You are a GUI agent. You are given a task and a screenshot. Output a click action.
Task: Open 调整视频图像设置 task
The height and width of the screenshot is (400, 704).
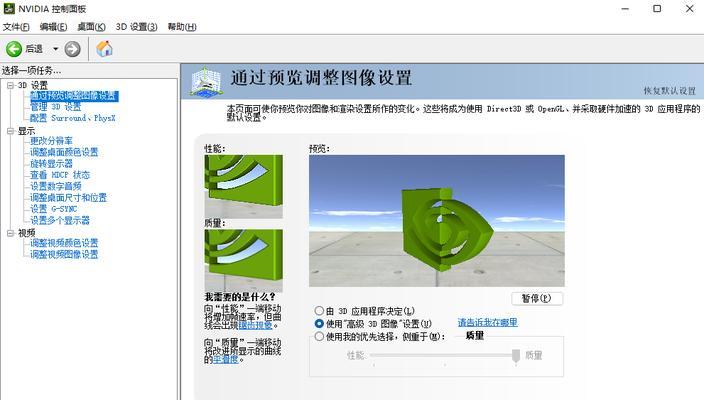64,254
